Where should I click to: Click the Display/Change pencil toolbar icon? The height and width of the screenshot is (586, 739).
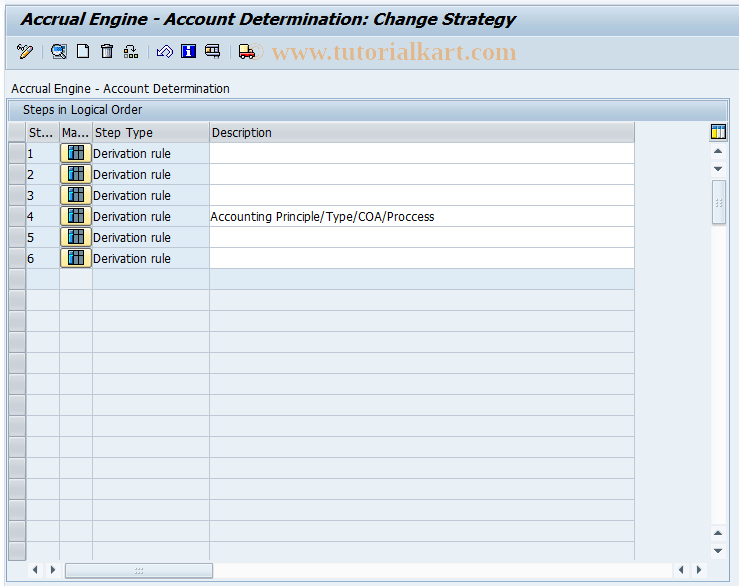coord(26,52)
